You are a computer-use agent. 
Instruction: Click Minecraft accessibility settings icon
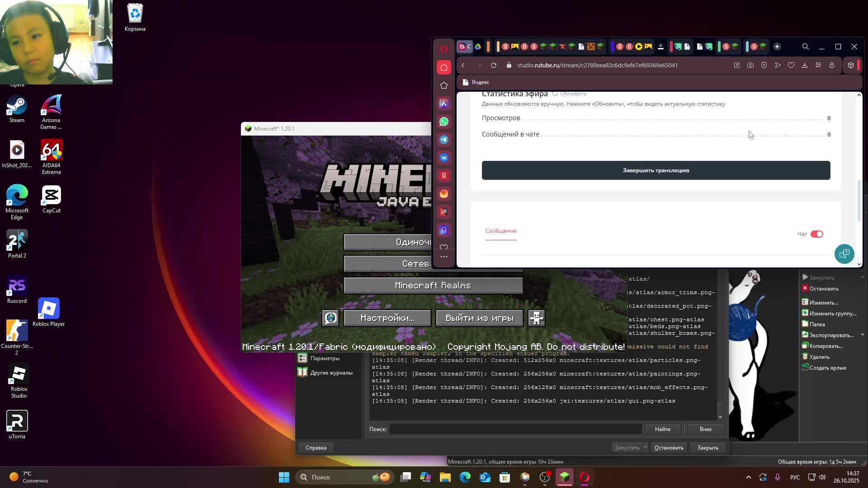click(537, 318)
